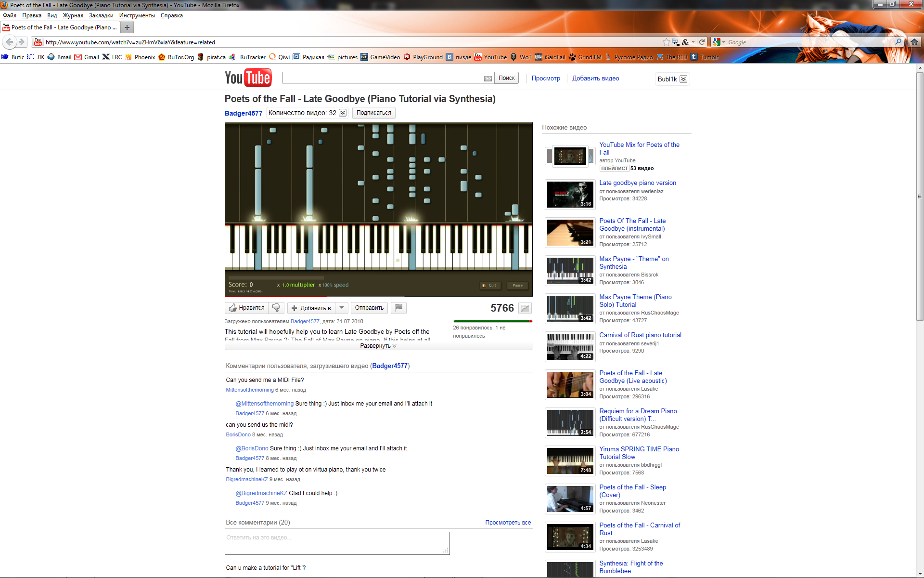Open video statistics chart icon
924x578 pixels.
click(525, 308)
